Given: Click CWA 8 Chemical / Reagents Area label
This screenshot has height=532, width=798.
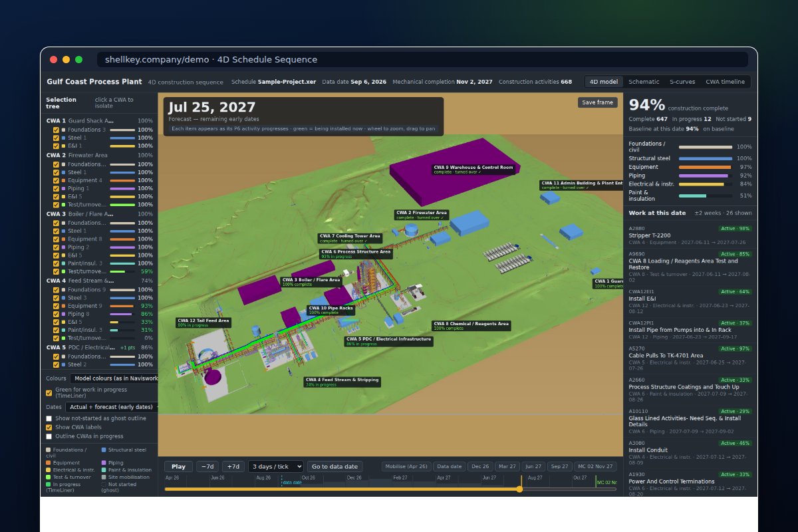Looking at the screenshot, I should 471,326.
